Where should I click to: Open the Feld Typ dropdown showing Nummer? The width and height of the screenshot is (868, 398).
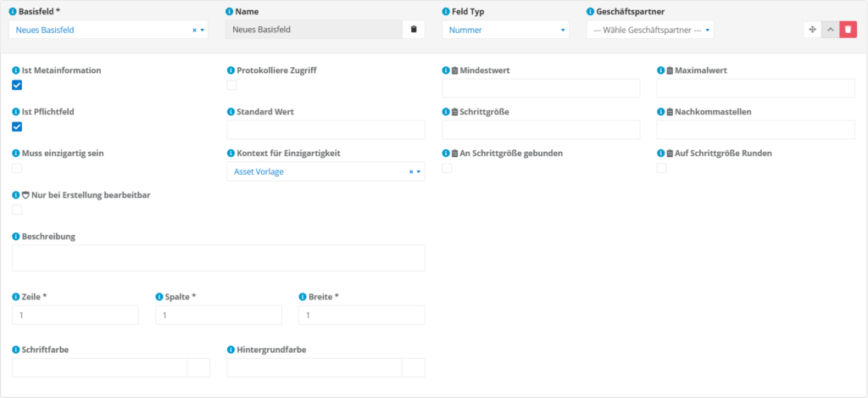[505, 30]
